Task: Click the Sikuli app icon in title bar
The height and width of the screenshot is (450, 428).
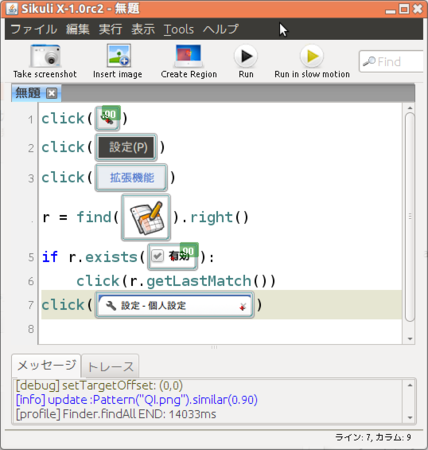Action: 12,9
